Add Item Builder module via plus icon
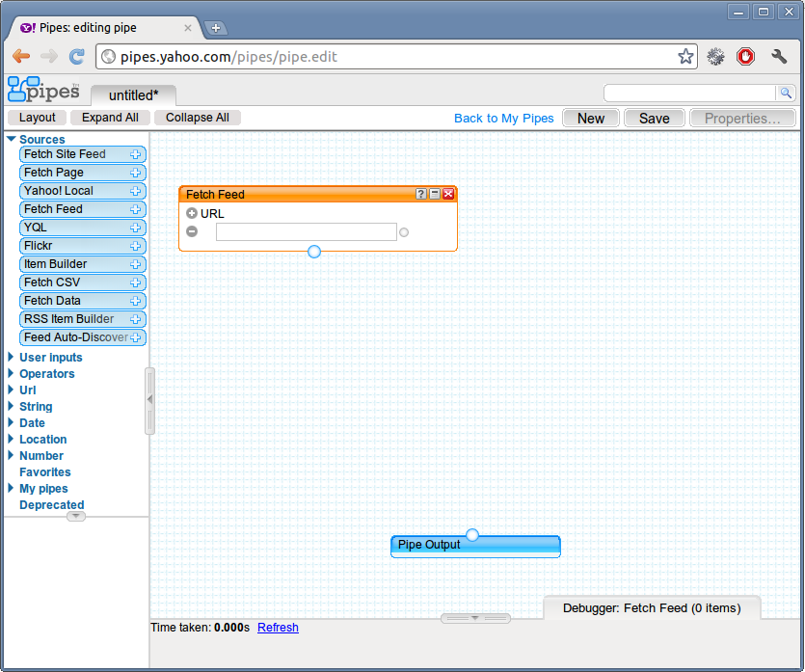 pyautogui.click(x=136, y=264)
